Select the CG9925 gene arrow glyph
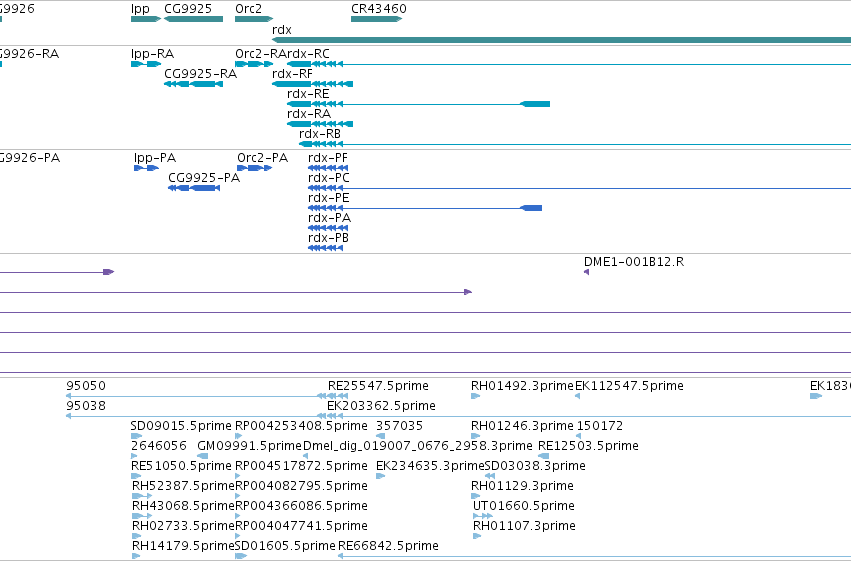 pyautogui.click(x=193, y=19)
